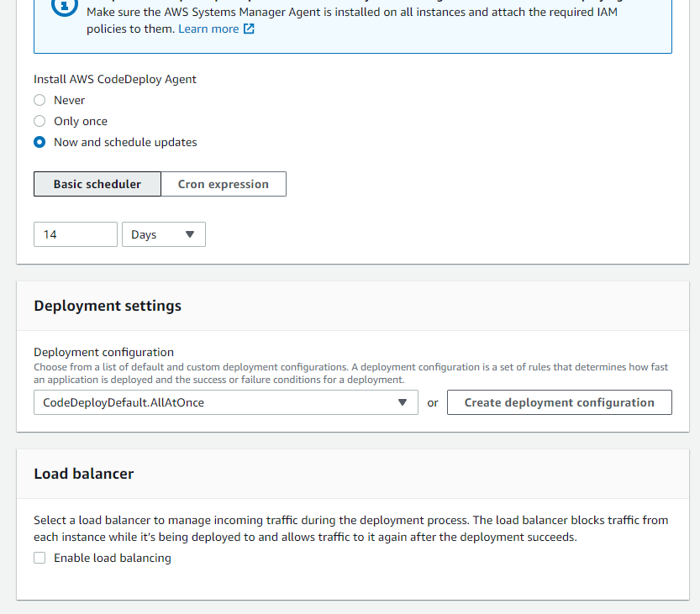Open the Learn more link
The image size is (700, 614).
(x=208, y=29)
